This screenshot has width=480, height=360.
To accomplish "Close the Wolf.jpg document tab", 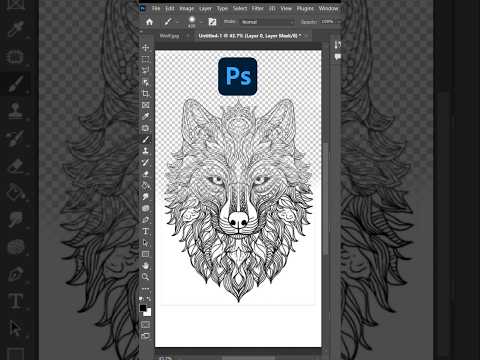I will point(188,36).
